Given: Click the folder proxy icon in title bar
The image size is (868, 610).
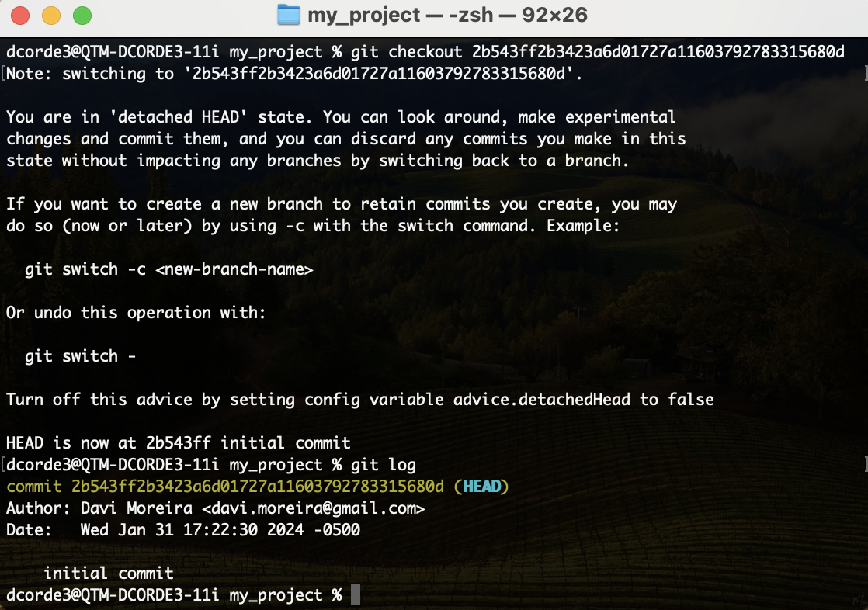Looking at the screenshot, I should tap(288, 15).
